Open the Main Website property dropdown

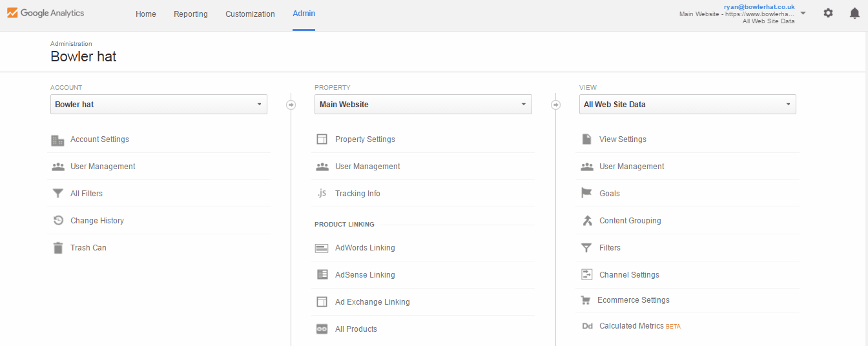tap(423, 105)
